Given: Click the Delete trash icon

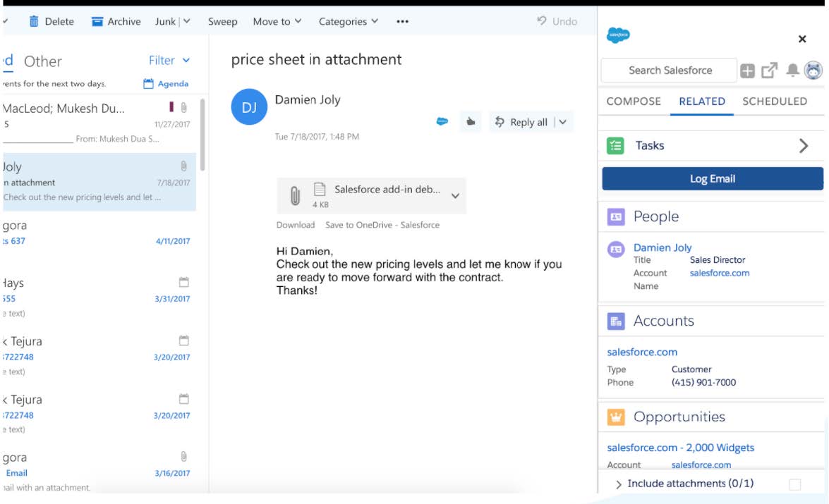Looking at the screenshot, I should click(x=34, y=21).
